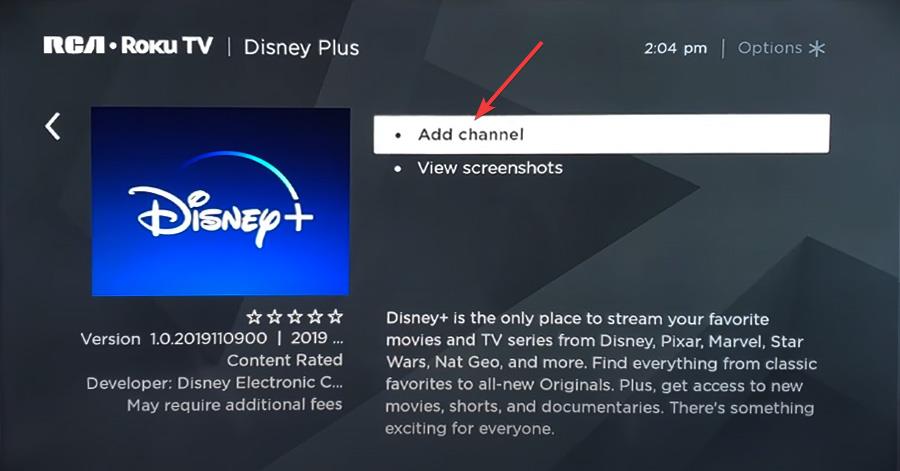Go back using the left chevron arrow
This screenshot has height=471, width=900.
(53, 126)
